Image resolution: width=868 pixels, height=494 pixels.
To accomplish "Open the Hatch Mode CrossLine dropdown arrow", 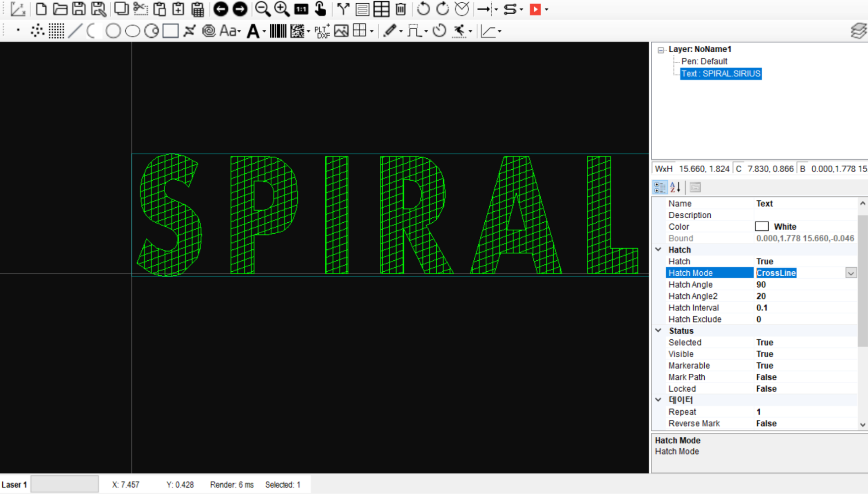I will (x=851, y=273).
